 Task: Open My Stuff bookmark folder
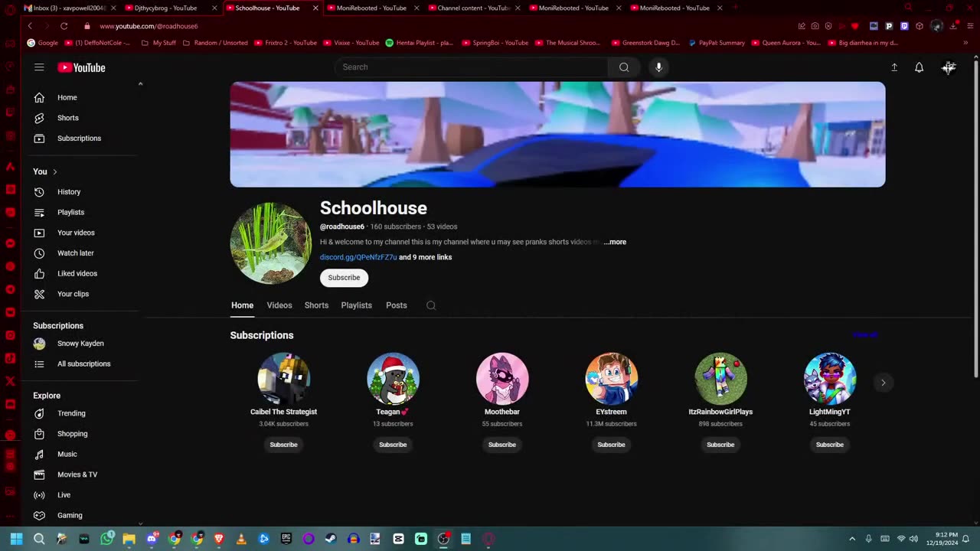(x=158, y=43)
